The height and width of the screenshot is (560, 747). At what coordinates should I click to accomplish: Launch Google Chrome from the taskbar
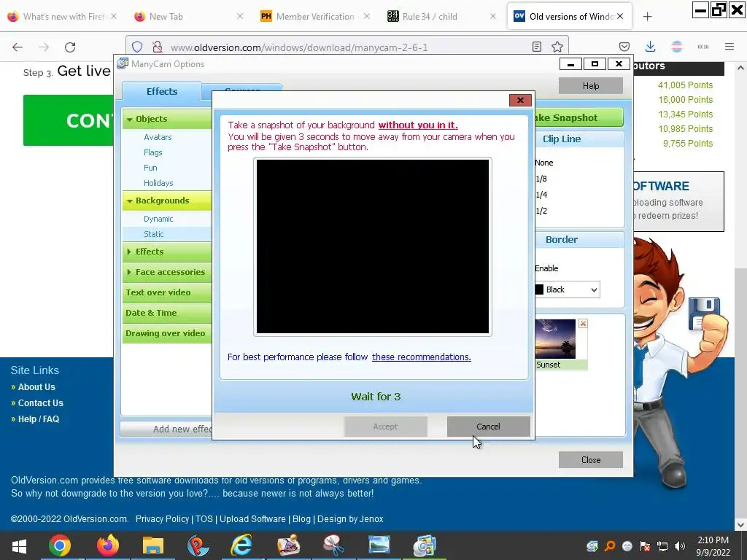[60, 545]
